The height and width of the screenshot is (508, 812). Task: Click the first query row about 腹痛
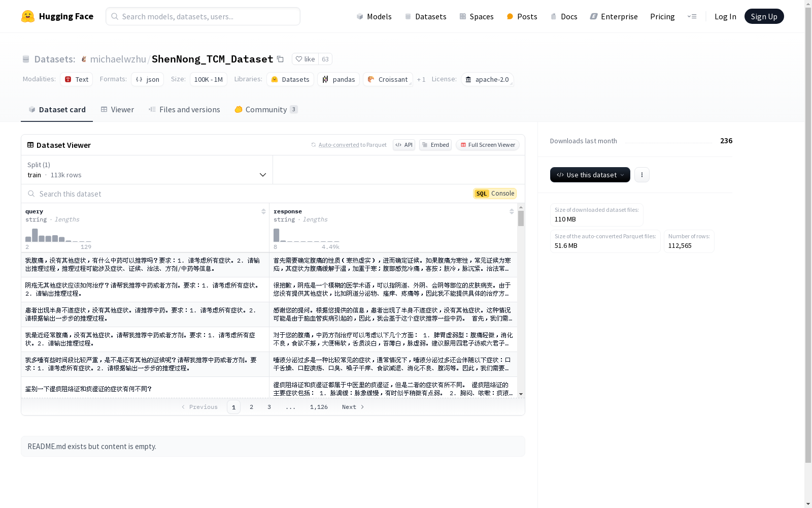pos(145,265)
